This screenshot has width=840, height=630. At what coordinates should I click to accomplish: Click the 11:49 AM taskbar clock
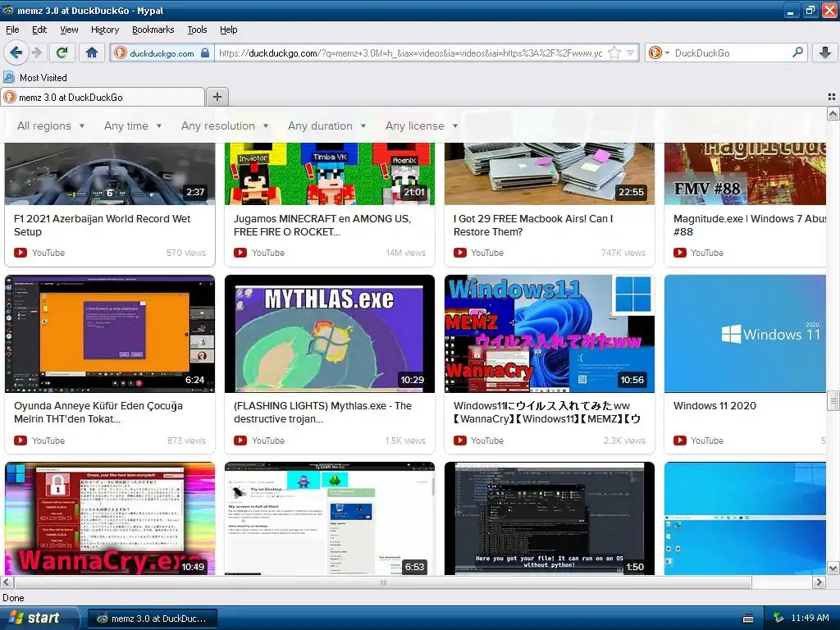pos(810,619)
